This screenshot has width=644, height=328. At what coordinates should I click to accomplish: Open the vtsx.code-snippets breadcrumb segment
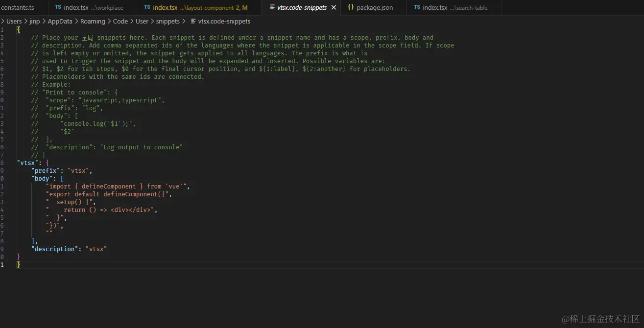pos(224,22)
